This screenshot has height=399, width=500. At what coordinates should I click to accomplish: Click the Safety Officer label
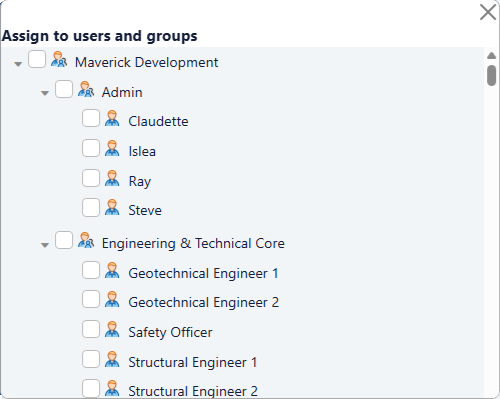170,332
